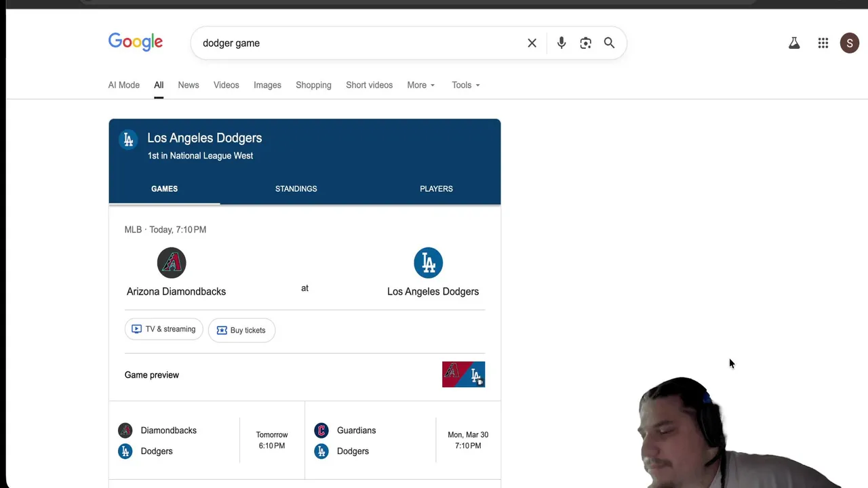This screenshot has height=488, width=868.
Task: Switch to the PLAYERS tab
Action: click(x=436, y=189)
